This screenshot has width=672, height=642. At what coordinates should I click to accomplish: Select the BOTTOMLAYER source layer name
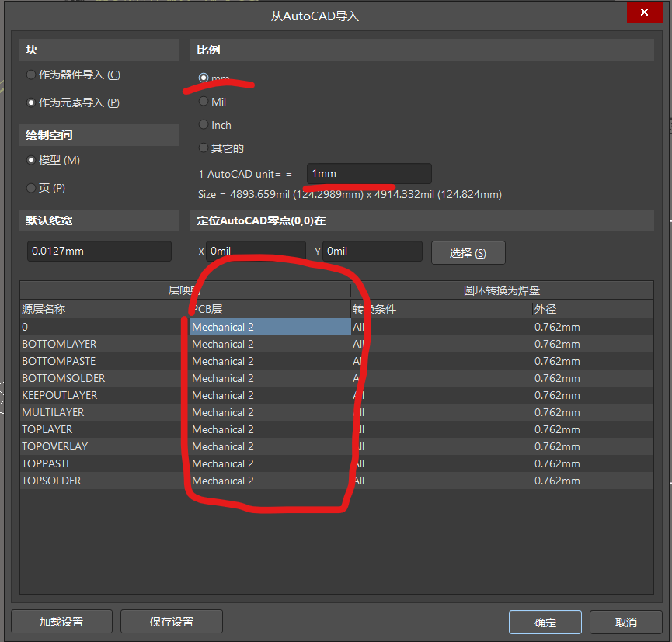click(59, 344)
